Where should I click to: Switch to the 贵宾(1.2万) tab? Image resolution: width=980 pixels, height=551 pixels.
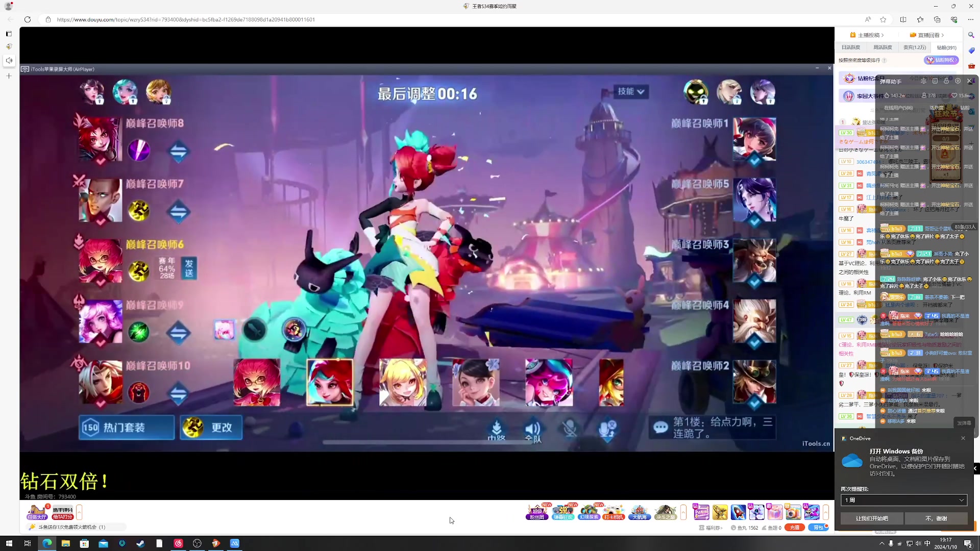click(914, 47)
